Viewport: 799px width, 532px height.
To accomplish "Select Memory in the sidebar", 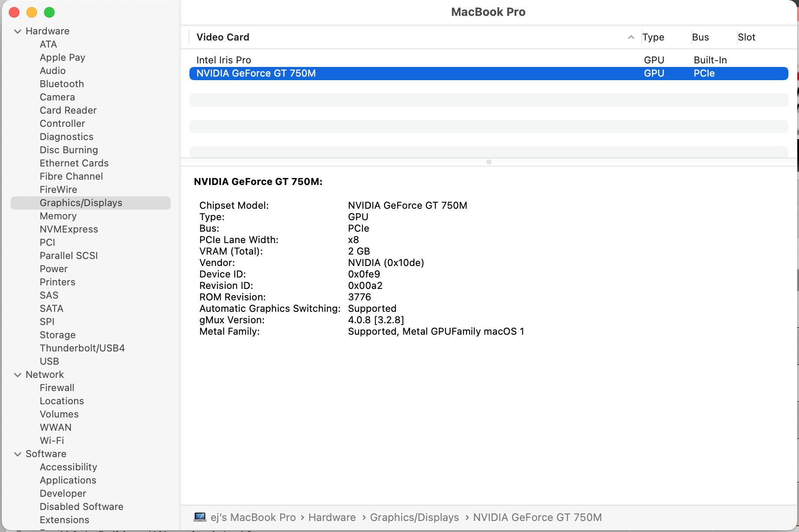I will [58, 216].
